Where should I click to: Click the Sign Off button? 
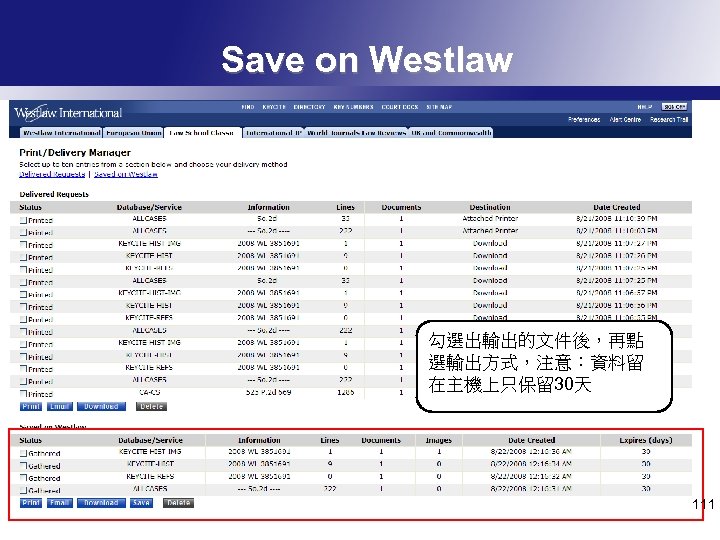click(674, 107)
